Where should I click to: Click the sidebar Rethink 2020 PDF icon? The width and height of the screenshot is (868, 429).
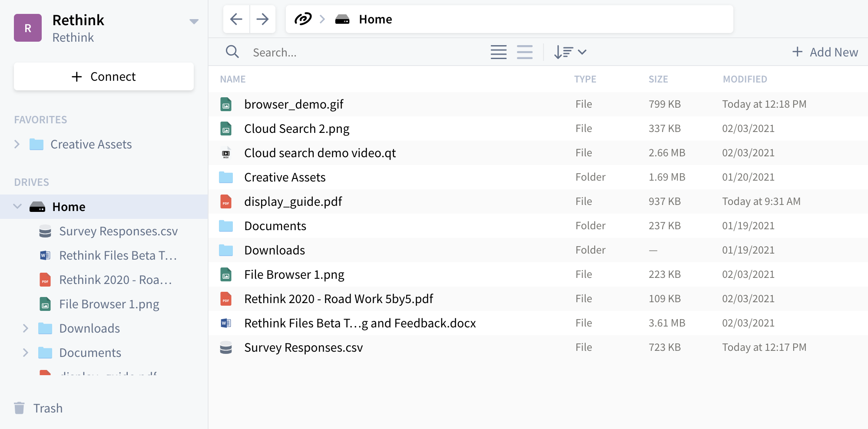coord(45,280)
